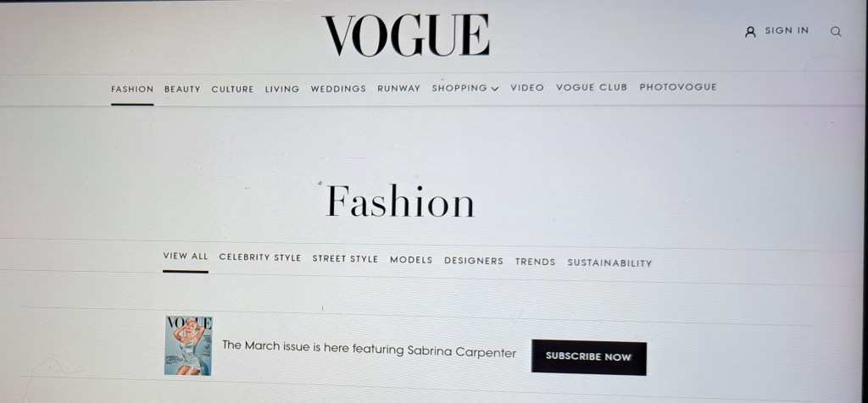Open the Living menu item
This screenshot has height=403, width=868.
[281, 89]
